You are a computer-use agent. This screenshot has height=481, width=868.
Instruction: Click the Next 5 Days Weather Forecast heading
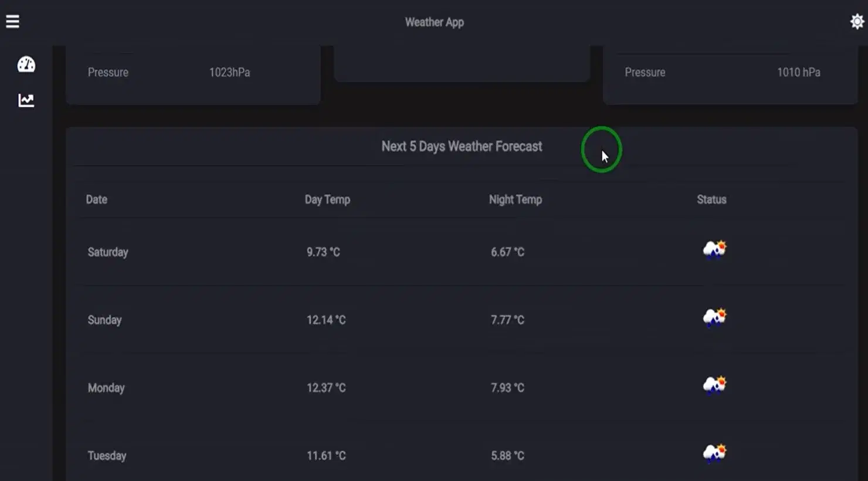pyautogui.click(x=462, y=147)
